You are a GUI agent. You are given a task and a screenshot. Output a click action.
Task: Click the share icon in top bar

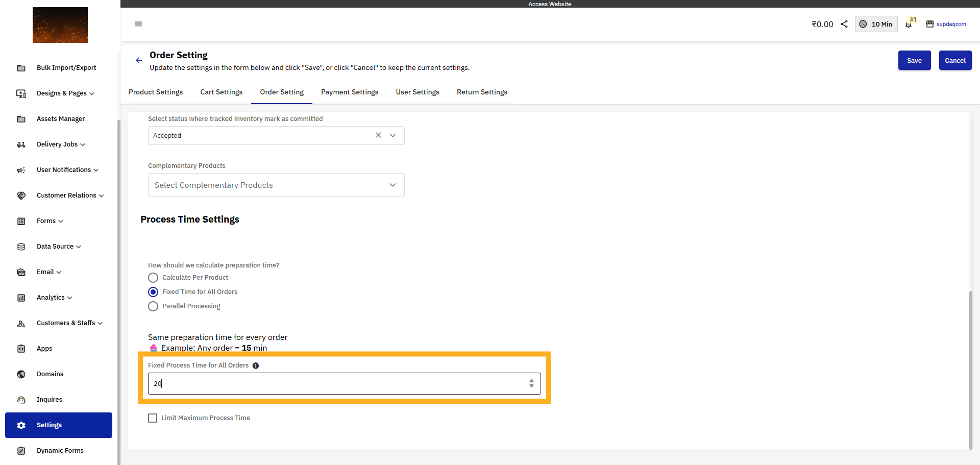pos(844,24)
